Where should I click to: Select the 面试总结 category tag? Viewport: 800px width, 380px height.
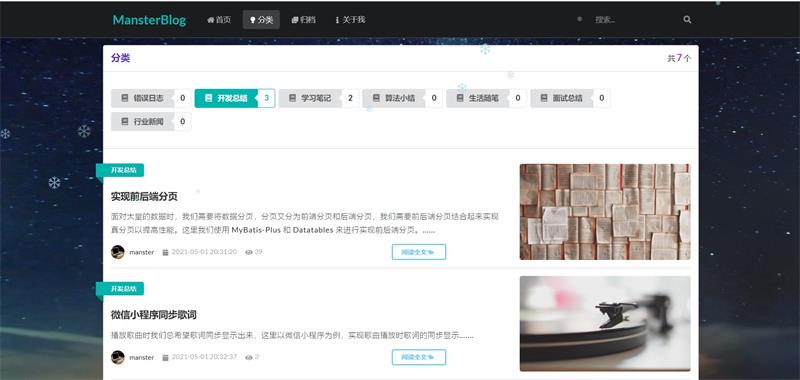(562, 98)
